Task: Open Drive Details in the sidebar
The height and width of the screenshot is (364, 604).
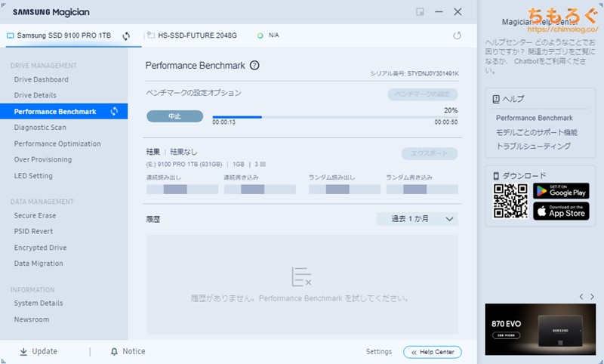Action: point(35,95)
